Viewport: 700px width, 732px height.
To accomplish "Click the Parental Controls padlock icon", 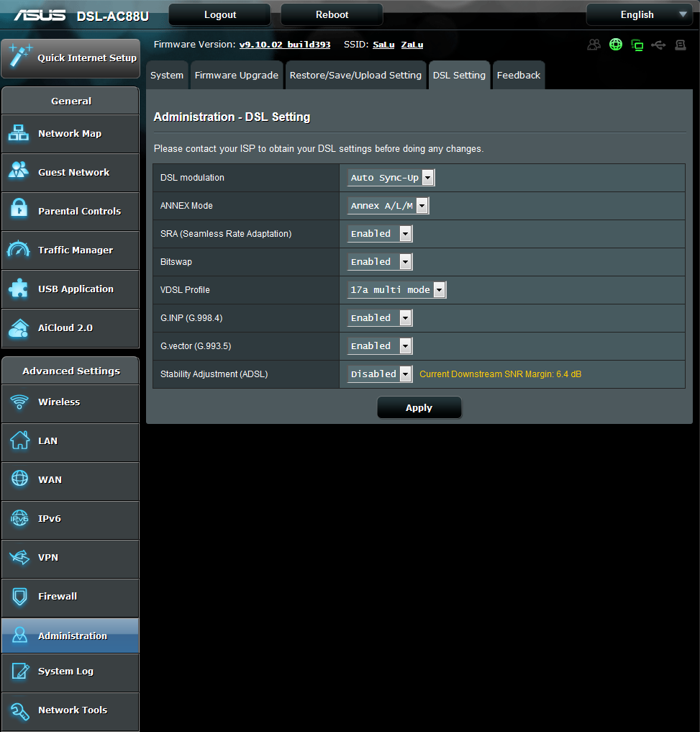I will [19, 209].
